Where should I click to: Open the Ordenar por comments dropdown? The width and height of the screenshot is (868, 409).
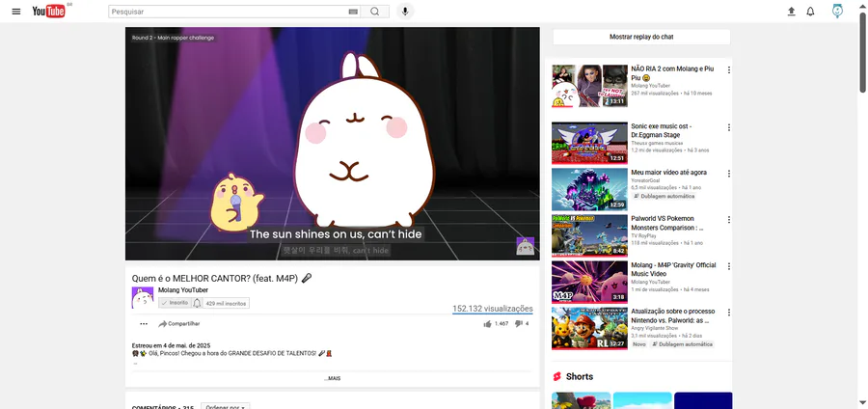coord(226,407)
